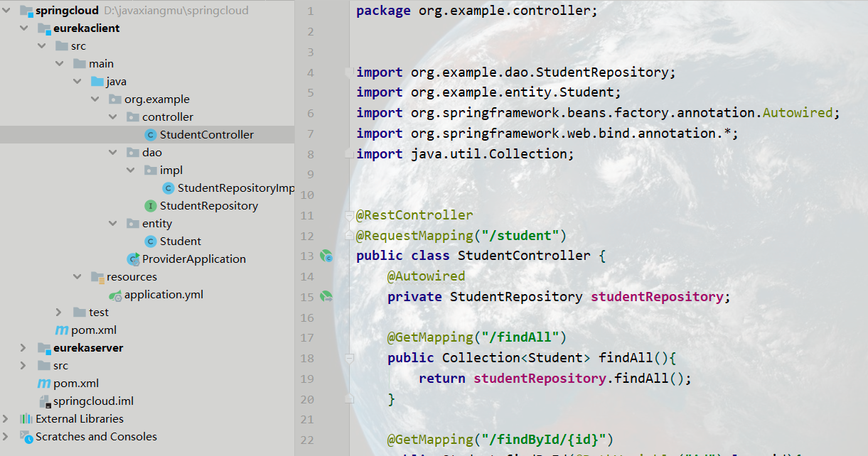Select the Student entity class
The width and height of the screenshot is (868, 456).
pos(181,241)
